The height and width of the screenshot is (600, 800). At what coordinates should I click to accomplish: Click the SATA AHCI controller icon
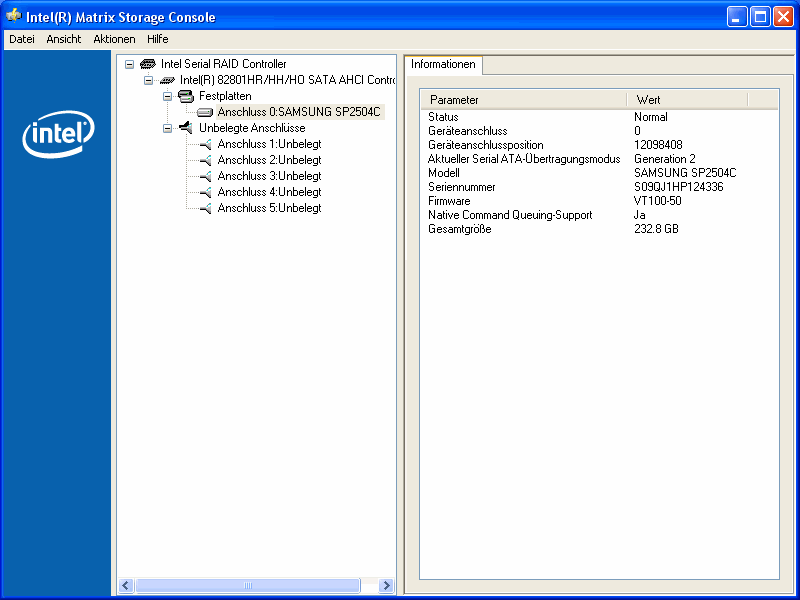(x=167, y=80)
